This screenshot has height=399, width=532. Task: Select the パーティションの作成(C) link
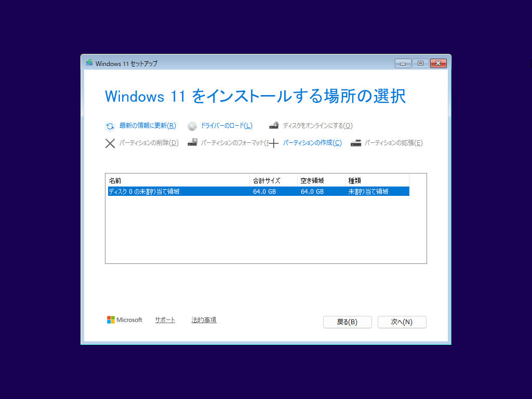312,143
